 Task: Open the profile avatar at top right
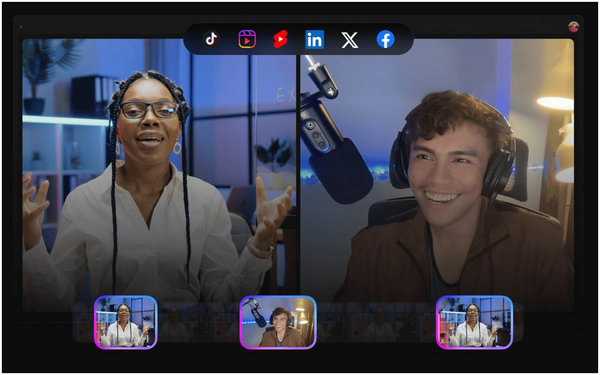pos(573,26)
